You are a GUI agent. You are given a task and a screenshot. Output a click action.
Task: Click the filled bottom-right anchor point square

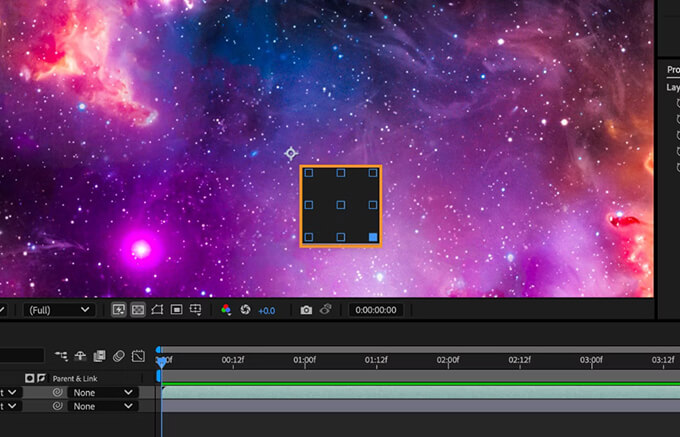373,237
